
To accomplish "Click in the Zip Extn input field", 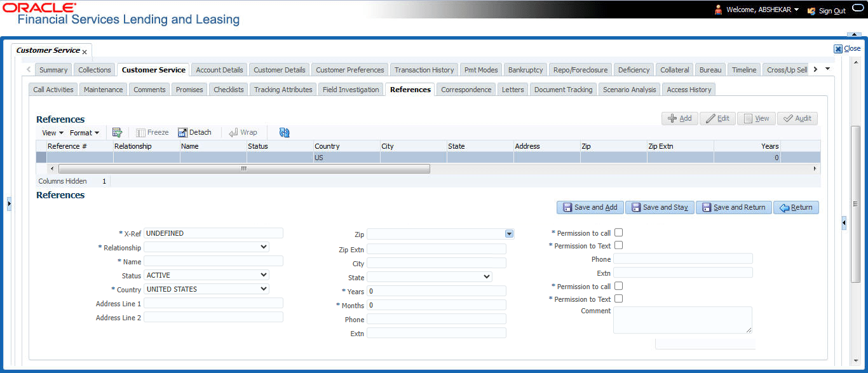I will pos(437,249).
